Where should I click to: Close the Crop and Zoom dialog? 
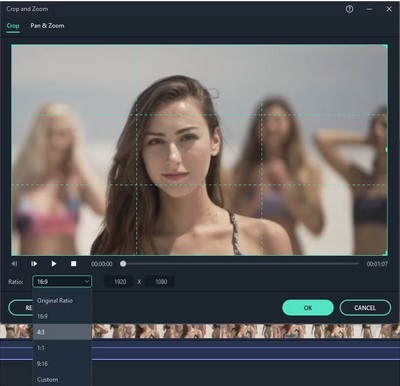[389, 9]
